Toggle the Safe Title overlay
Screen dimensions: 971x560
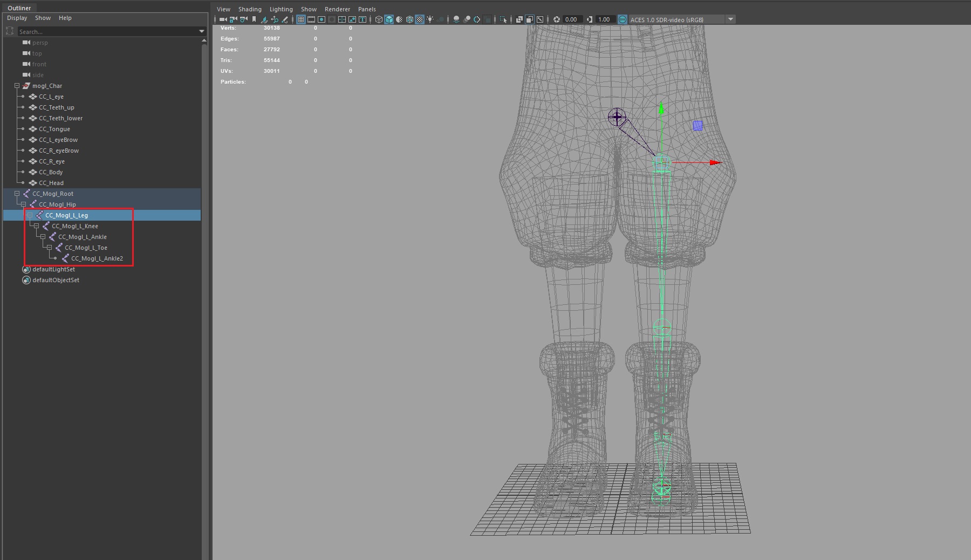click(363, 19)
